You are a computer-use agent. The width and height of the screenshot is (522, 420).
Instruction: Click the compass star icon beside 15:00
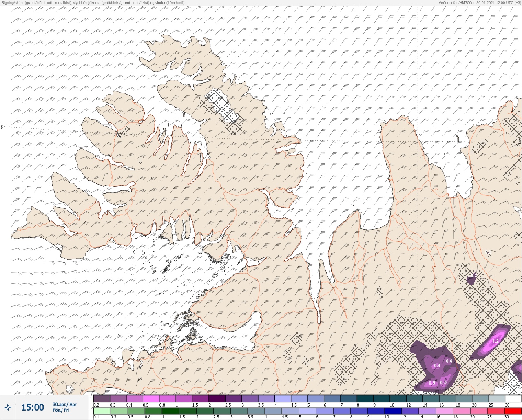point(8,407)
